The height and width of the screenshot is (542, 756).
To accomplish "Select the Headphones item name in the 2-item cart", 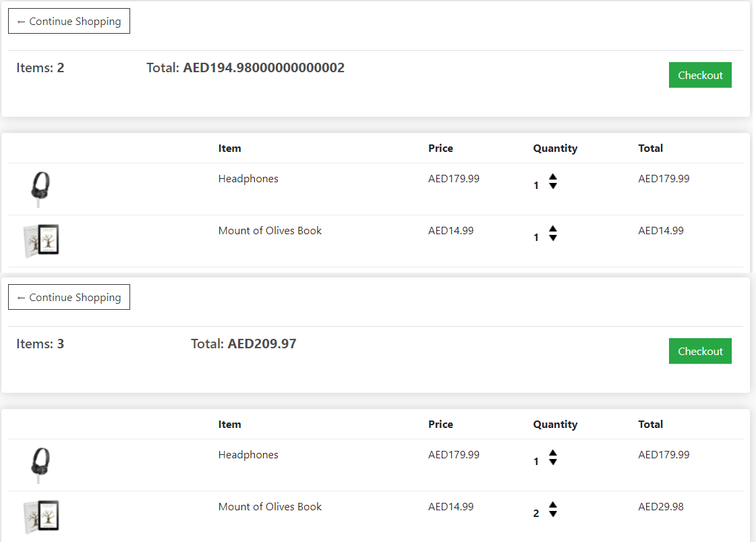I will click(x=248, y=179).
